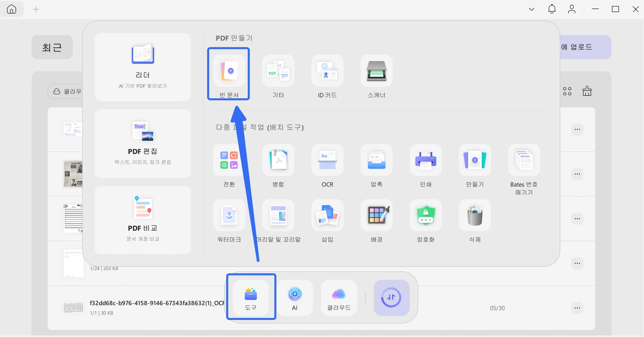Select the ID 카드 creation tool

[x=327, y=71]
